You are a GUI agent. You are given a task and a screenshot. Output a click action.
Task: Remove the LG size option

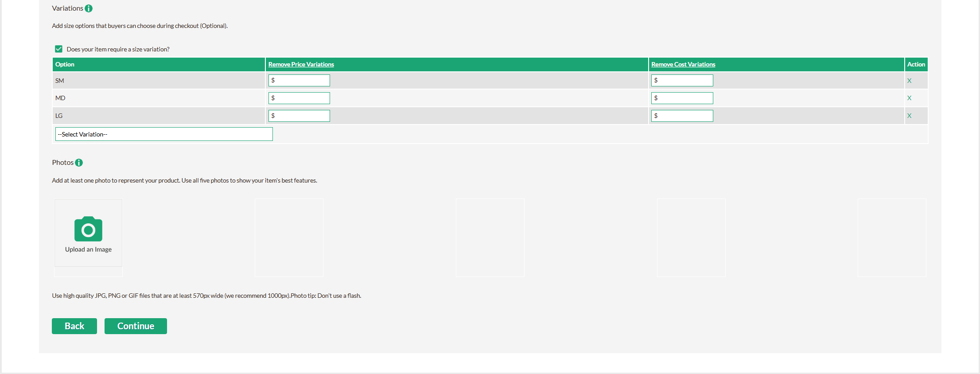click(x=909, y=116)
